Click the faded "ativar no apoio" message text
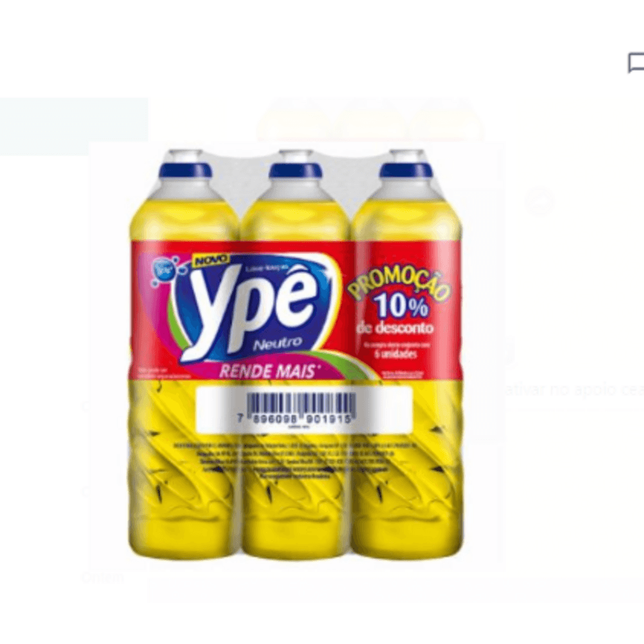This screenshot has width=644, height=644. pos(574,390)
